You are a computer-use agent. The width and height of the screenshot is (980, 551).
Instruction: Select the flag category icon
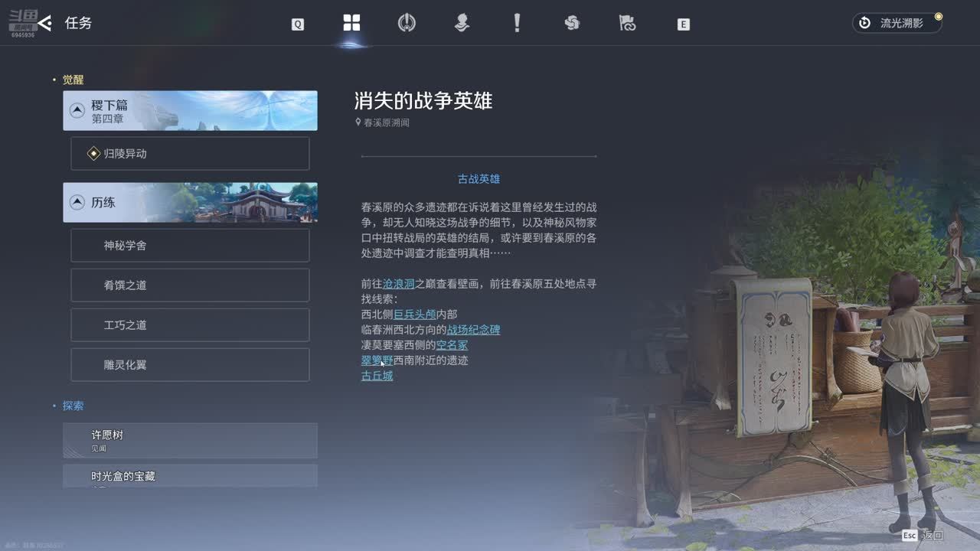tap(627, 23)
